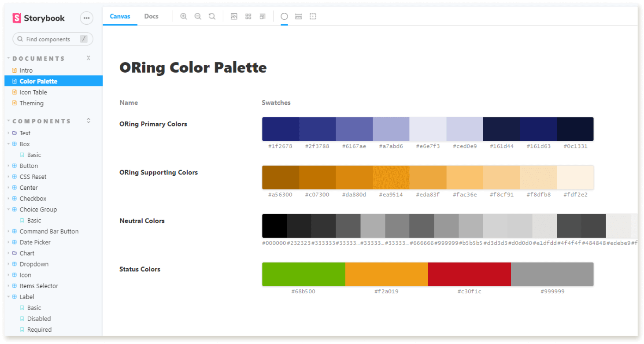This screenshot has width=644, height=344.
Task: Collapse all with the DOCUMENTS header icon
Action: pos(89,58)
